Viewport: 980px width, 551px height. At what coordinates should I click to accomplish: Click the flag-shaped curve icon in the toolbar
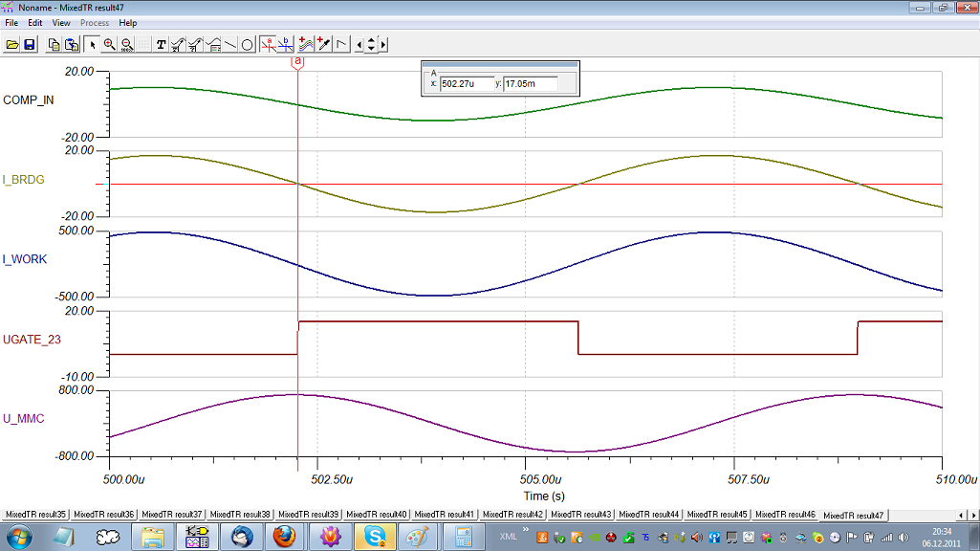coord(341,44)
